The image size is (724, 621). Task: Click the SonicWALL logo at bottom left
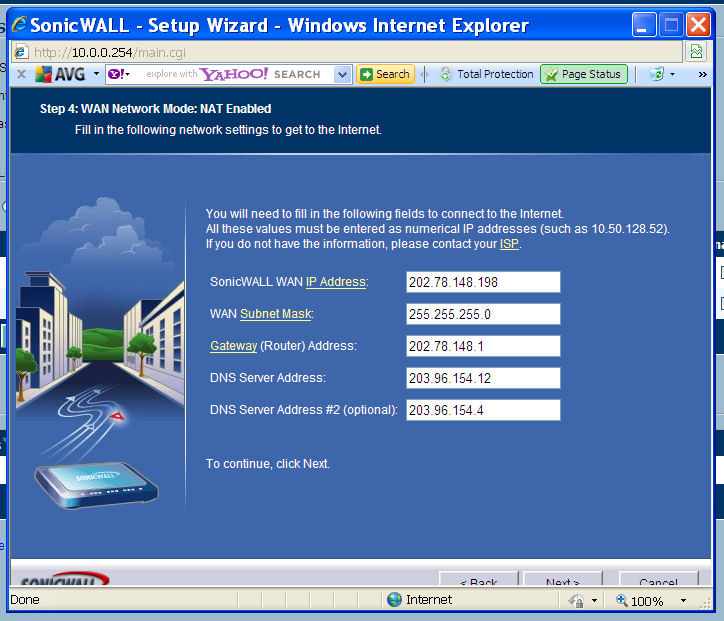pyautogui.click(x=65, y=579)
